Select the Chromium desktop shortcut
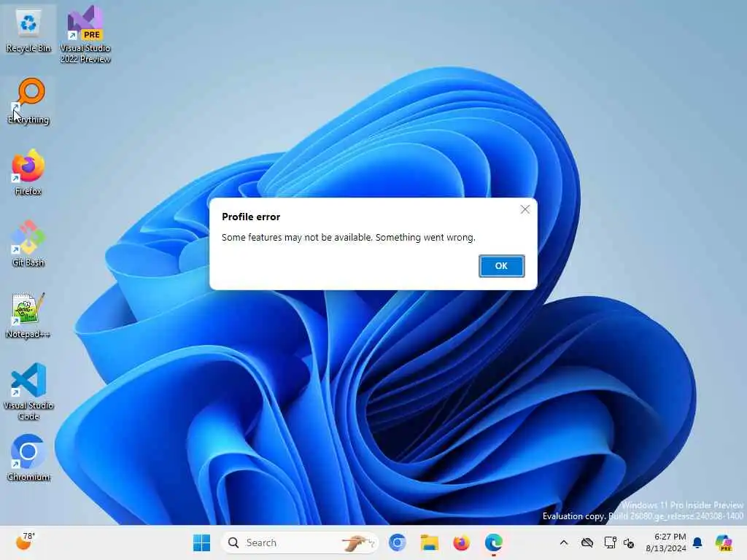 click(28, 458)
